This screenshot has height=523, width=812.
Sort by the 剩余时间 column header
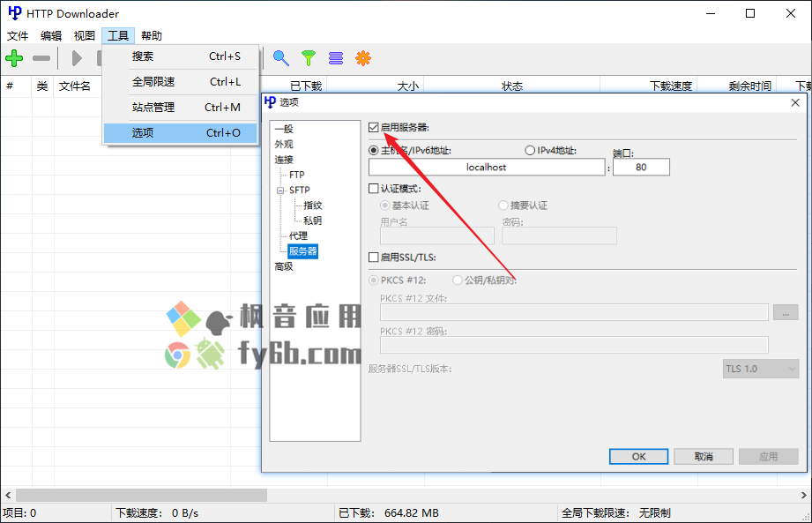749,86
